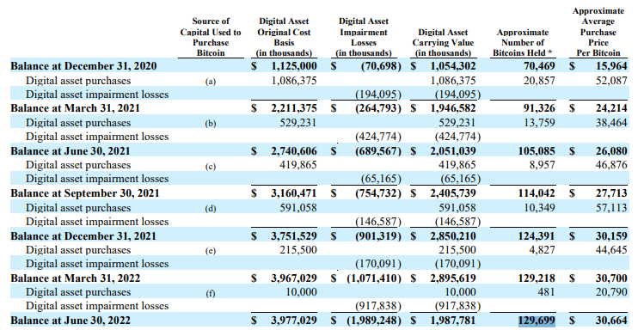Click the Digital Asset Carrying Value header
The height and width of the screenshot is (336, 644).
(443, 42)
